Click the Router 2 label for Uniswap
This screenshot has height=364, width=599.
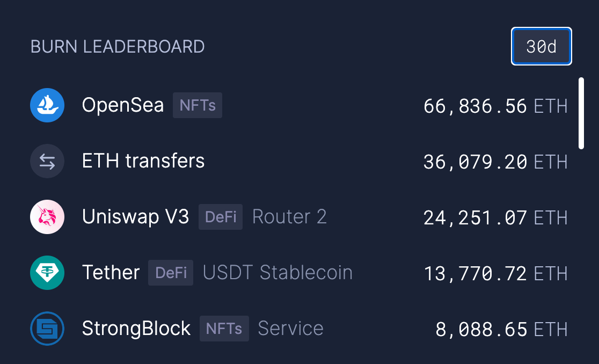tap(289, 217)
